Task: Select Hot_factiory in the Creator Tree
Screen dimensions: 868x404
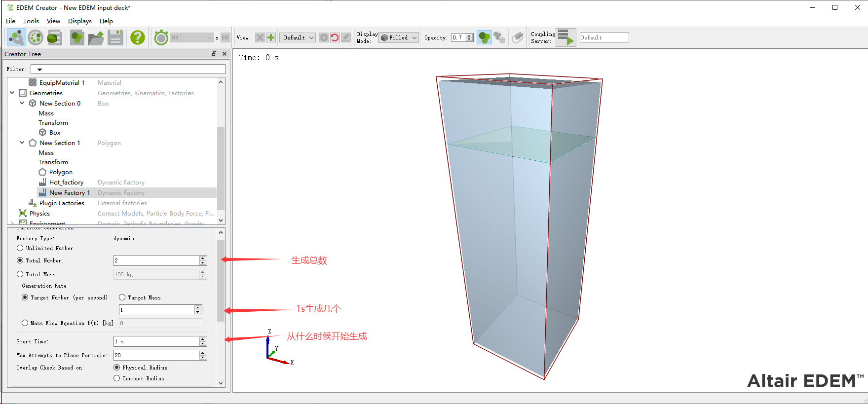Action: pyautogui.click(x=66, y=183)
